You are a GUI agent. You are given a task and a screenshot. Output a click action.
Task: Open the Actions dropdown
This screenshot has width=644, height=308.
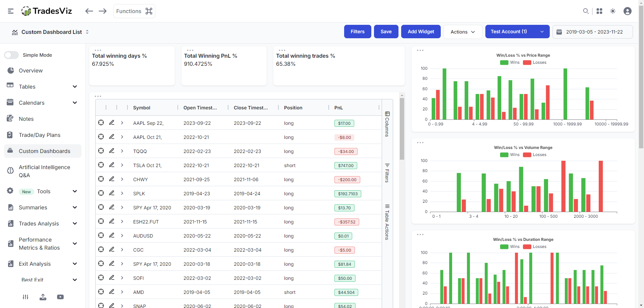(x=463, y=32)
